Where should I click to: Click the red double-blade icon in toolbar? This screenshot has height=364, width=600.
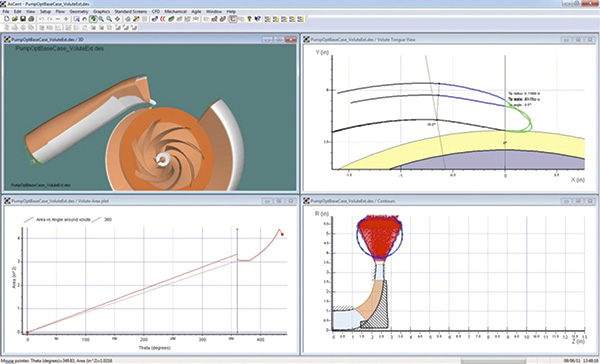click(163, 19)
